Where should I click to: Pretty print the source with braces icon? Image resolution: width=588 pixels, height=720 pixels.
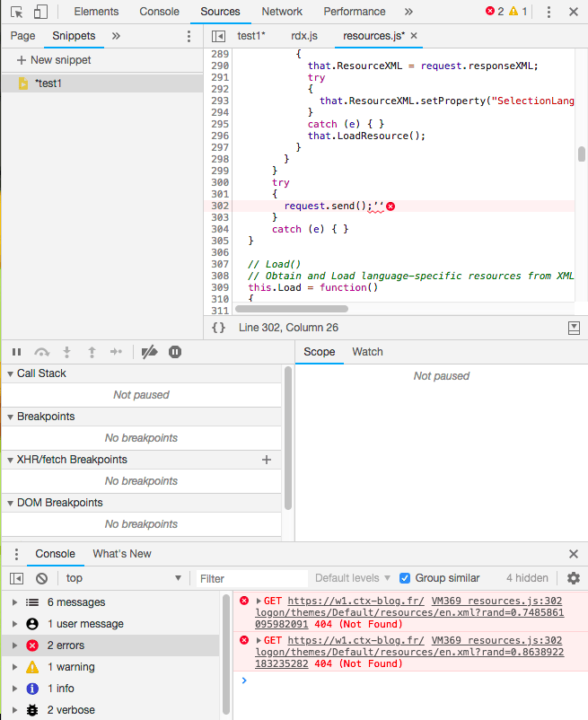click(x=218, y=328)
